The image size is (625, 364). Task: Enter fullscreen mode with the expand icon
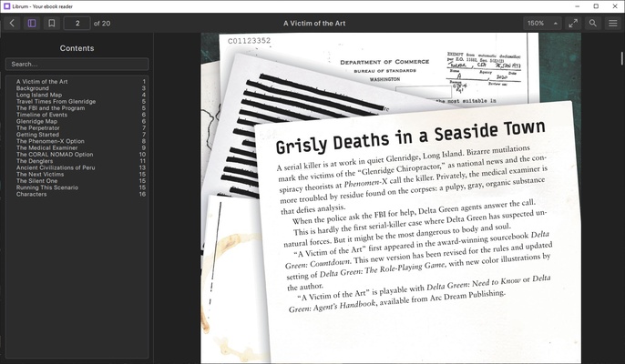click(573, 23)
